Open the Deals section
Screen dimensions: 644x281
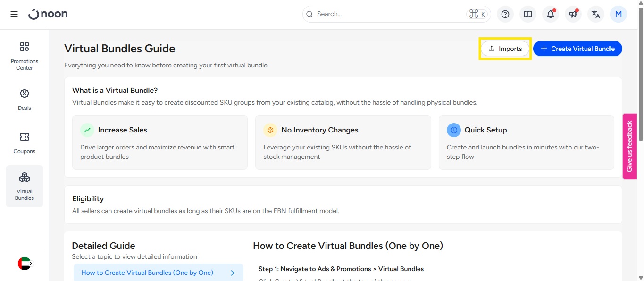(25, 99)
